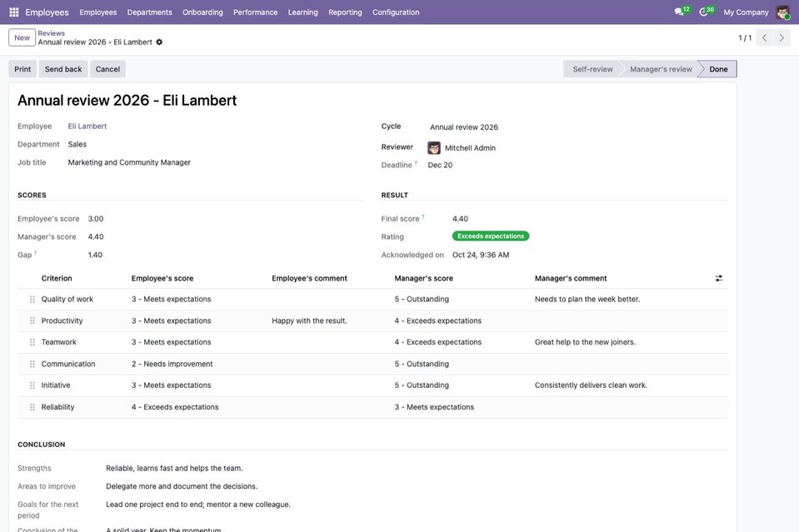This screenshot has width=799, height=532.
Task: Click the Productivity employee comment cell
Action: (x=309, y=321)
